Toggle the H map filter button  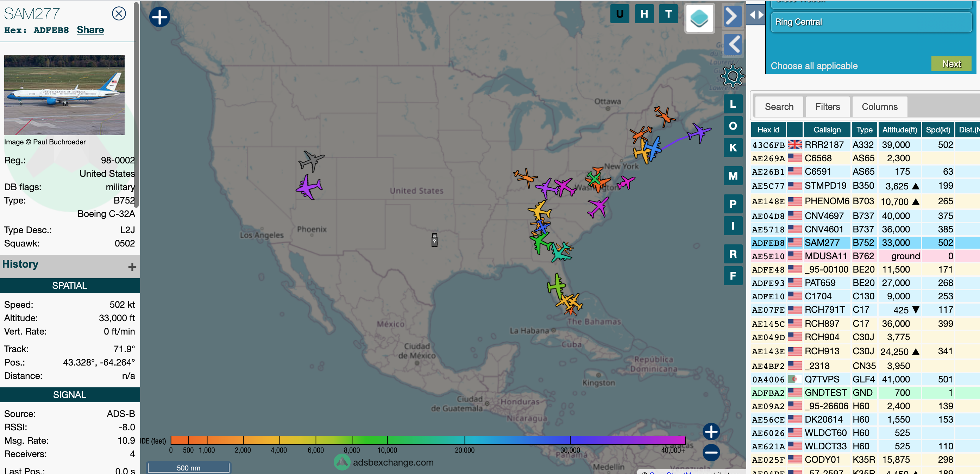click(644, 14)
